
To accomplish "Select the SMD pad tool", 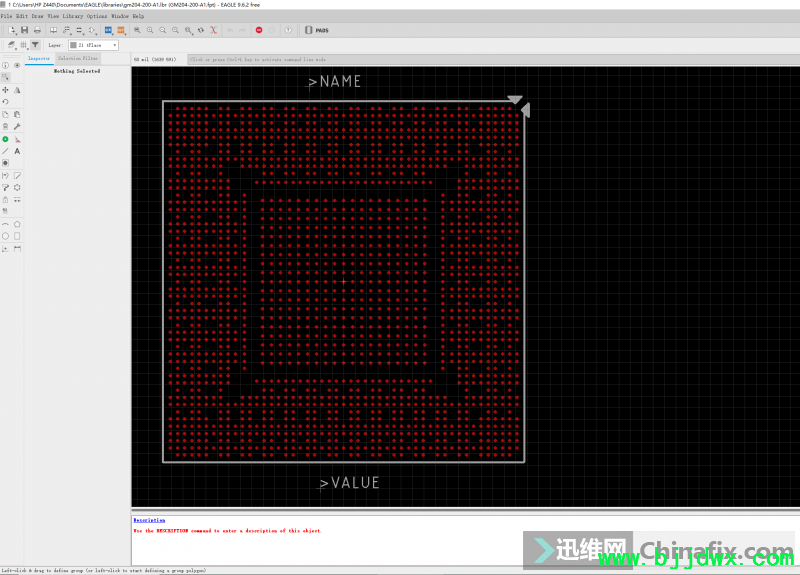I will pyautogui.click(x=17, y=139).
